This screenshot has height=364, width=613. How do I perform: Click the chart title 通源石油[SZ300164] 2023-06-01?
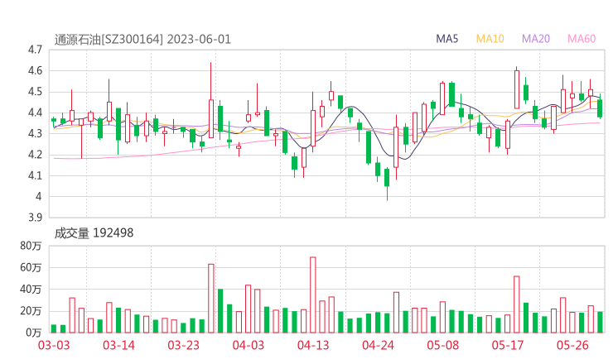pos(142,40)
